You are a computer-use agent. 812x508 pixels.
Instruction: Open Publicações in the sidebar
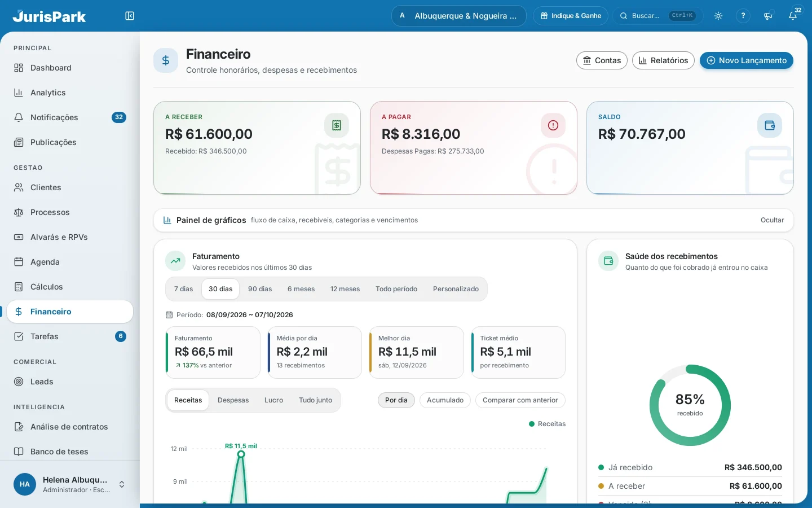[x=70, y=142]
